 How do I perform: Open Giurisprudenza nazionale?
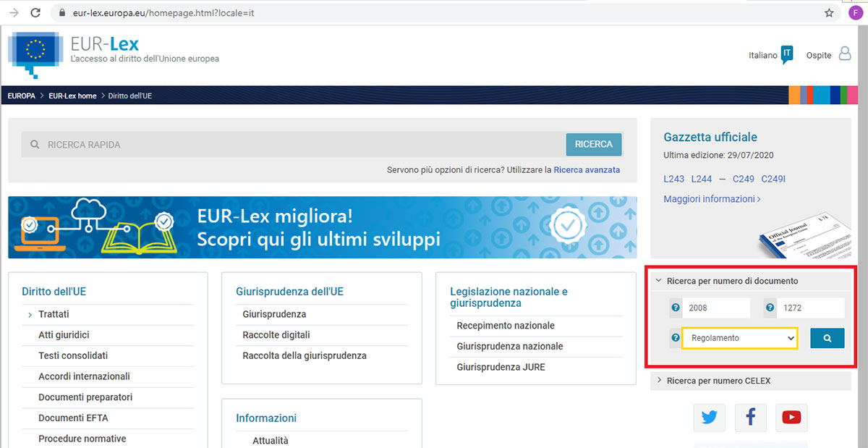509,347
